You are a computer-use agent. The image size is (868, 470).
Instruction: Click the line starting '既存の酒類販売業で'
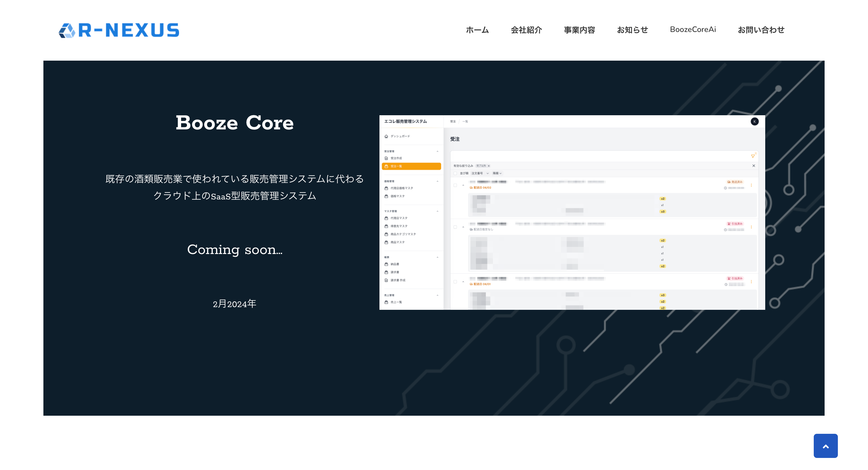[234, 179]
